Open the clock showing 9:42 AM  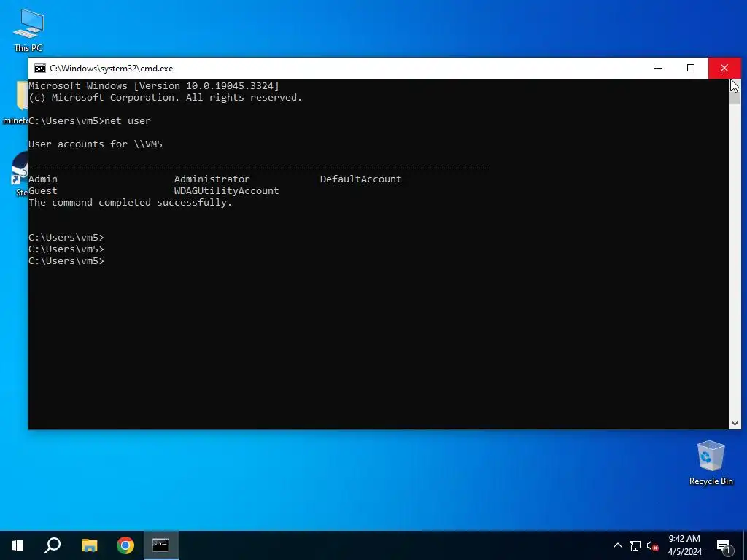(684, 545)
